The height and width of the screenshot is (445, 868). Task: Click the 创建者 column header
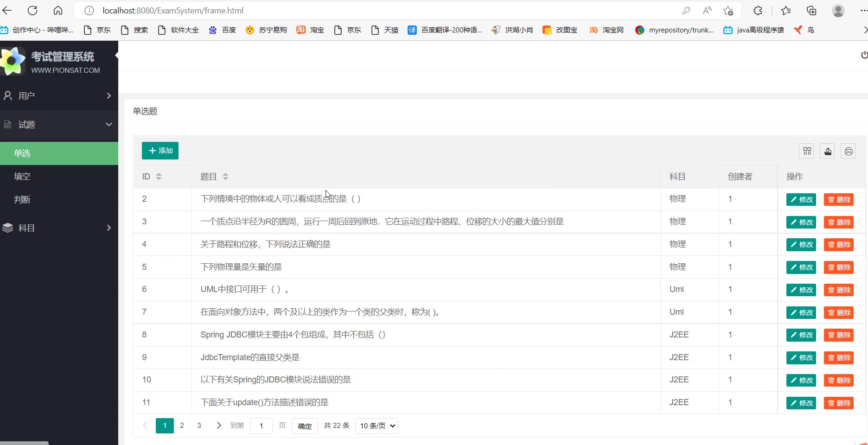coord(740,177)
